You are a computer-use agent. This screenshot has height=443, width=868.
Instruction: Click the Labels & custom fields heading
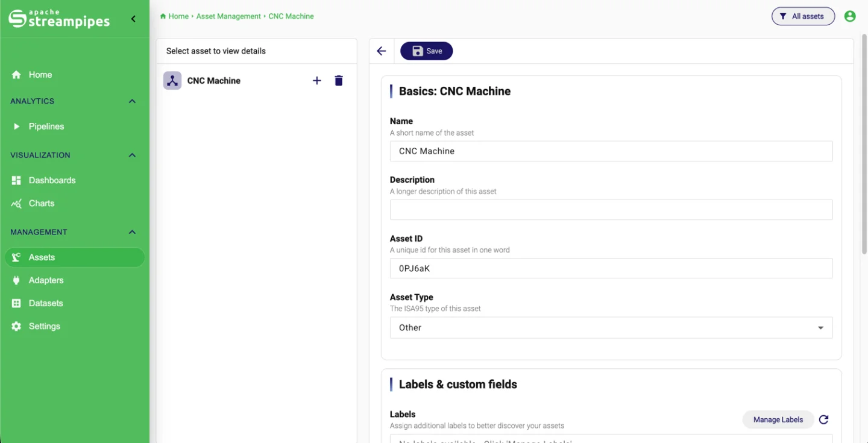pos(458,385)
